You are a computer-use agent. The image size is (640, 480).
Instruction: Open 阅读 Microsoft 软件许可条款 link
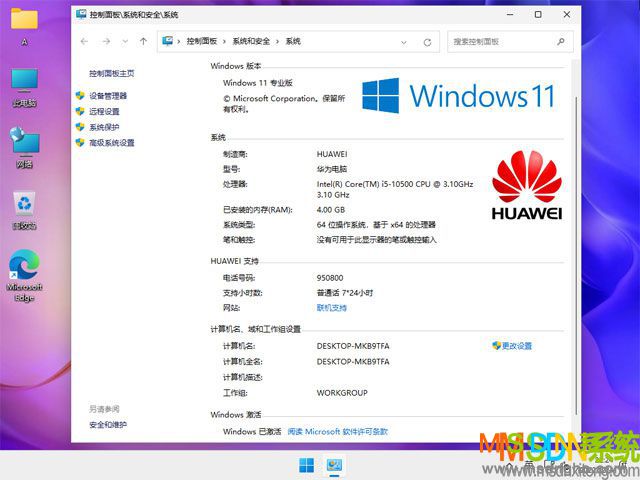tap(337, 431)
